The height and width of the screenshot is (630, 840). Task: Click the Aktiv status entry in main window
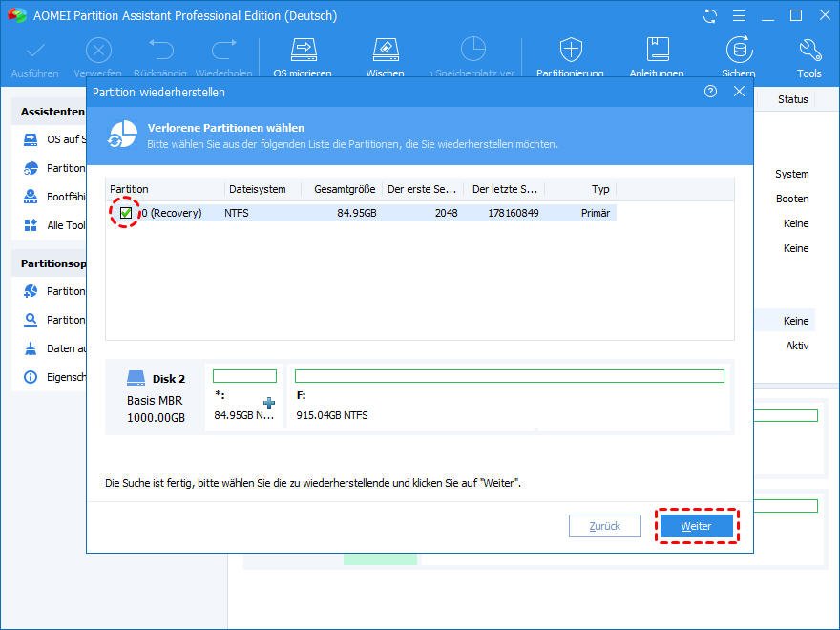(797, 346)
